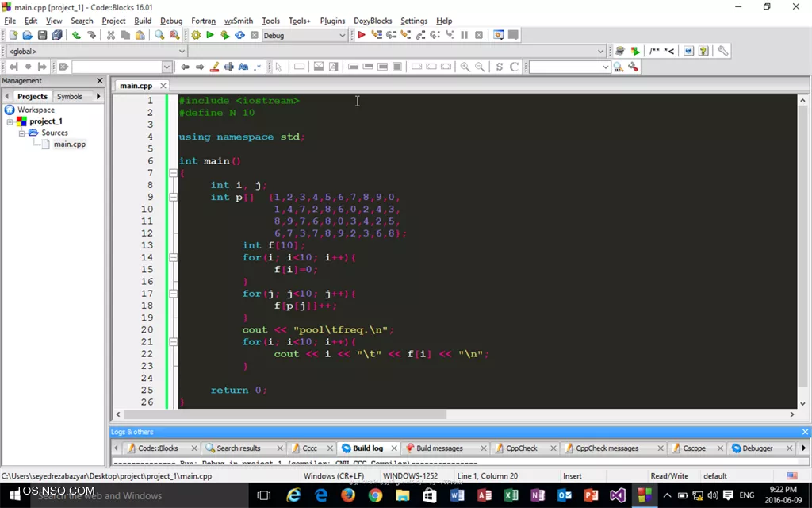Open the Settings menu
This screenshot has height=508, width=812.
414,21
